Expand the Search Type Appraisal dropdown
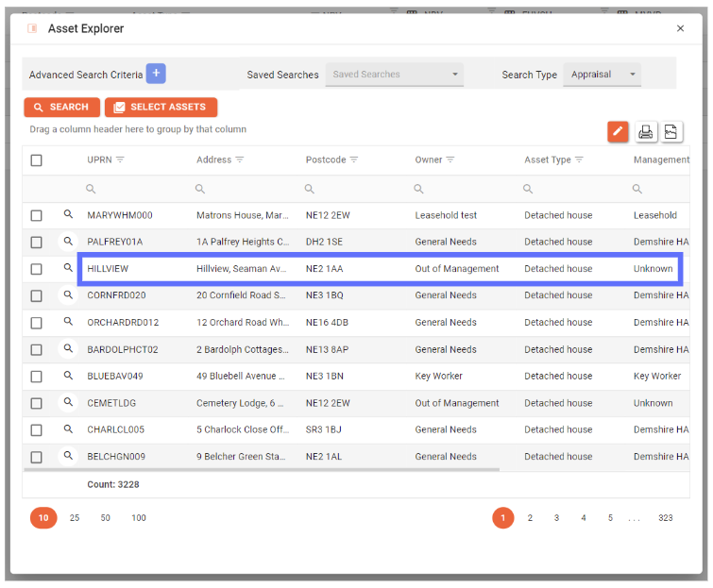The image size is (713, 588). (x=602, y=75)
